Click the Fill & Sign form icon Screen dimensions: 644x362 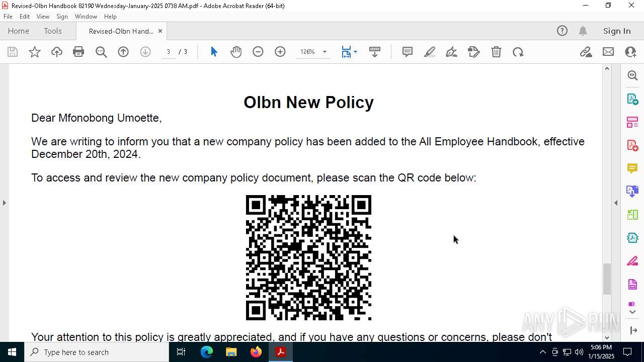[x=474, y=52]
